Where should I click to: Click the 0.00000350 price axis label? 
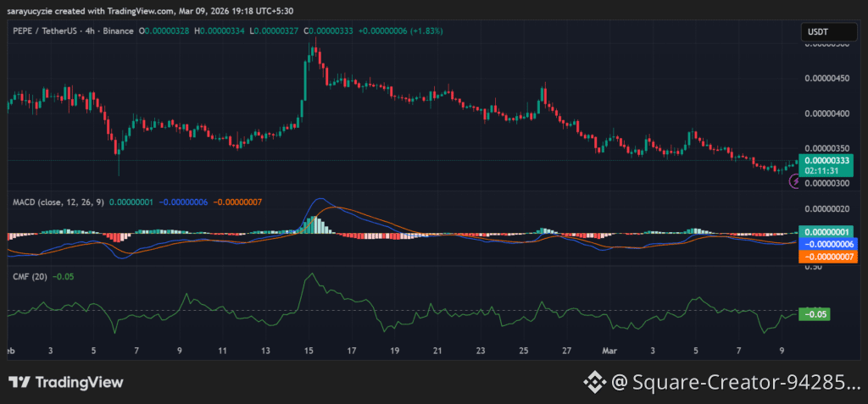pos(827,148)
